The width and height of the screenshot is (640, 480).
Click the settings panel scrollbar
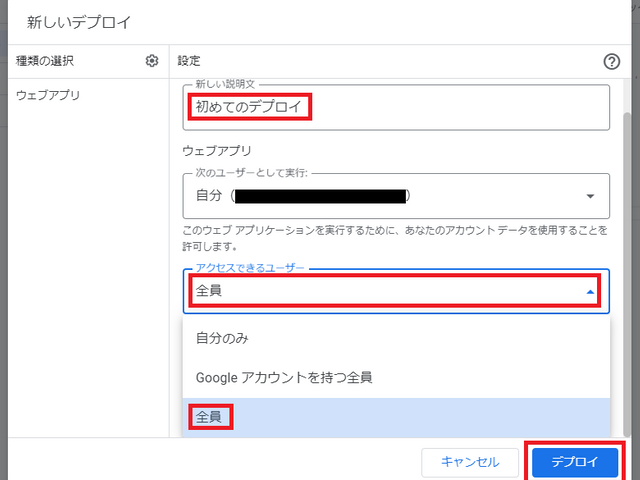pos(627,273)
